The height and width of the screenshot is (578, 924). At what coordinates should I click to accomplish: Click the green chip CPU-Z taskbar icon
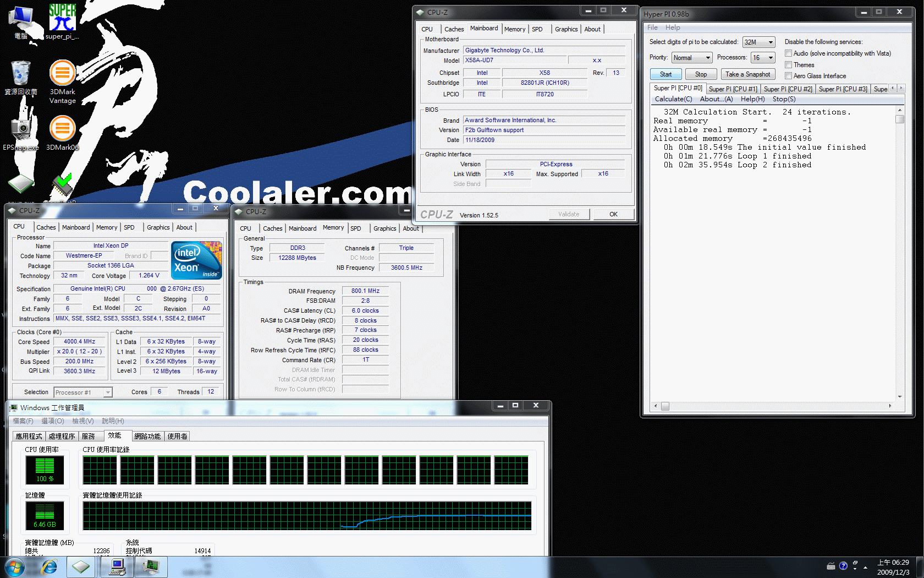point(81,567)
